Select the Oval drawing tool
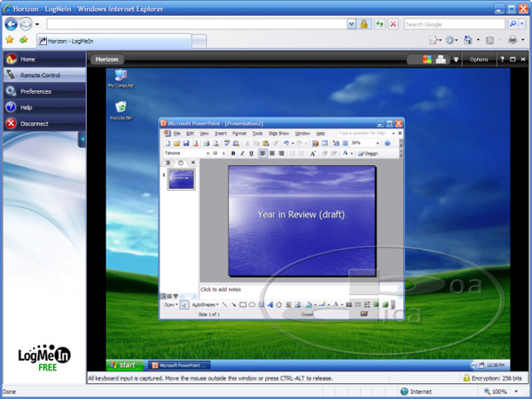532x399 pixels. click(252, 304)
